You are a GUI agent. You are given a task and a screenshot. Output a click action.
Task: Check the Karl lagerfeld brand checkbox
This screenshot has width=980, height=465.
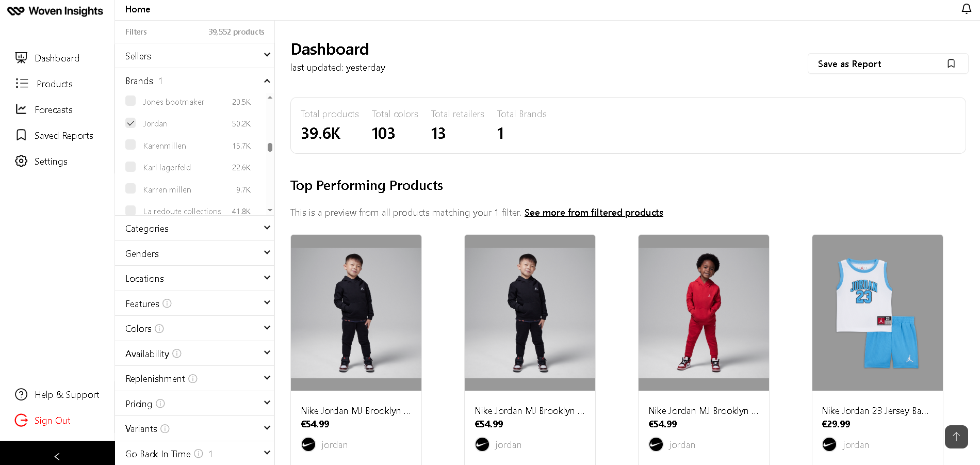click(130, 167)
